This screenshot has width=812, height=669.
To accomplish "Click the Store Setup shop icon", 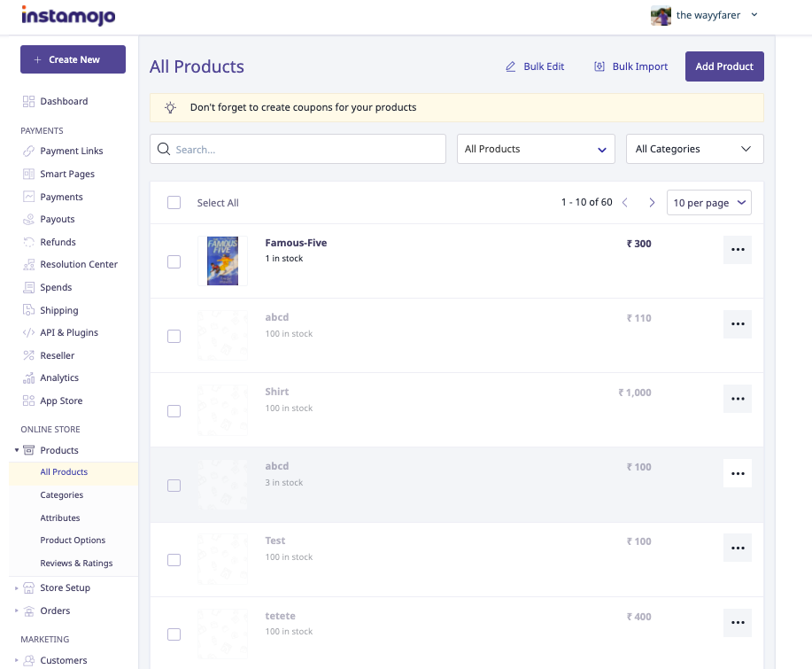I will coord(28,587).
